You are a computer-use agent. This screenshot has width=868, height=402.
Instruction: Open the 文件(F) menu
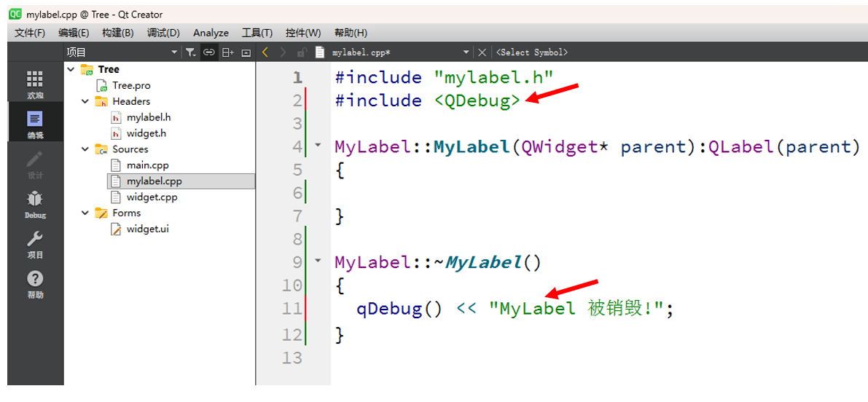(x=30, y=33)
